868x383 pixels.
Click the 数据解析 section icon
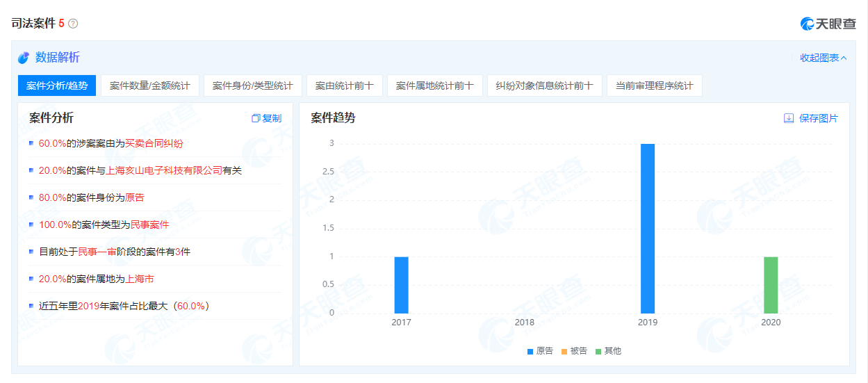tap(24, 58)
